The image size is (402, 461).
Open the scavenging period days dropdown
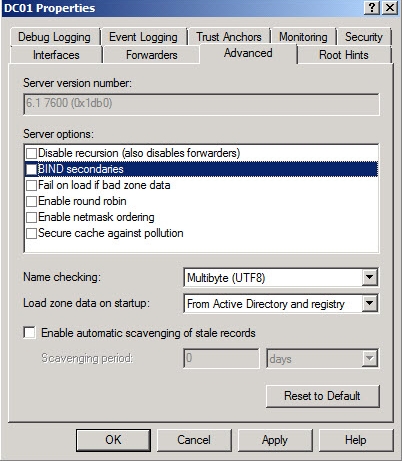point(369,359)
